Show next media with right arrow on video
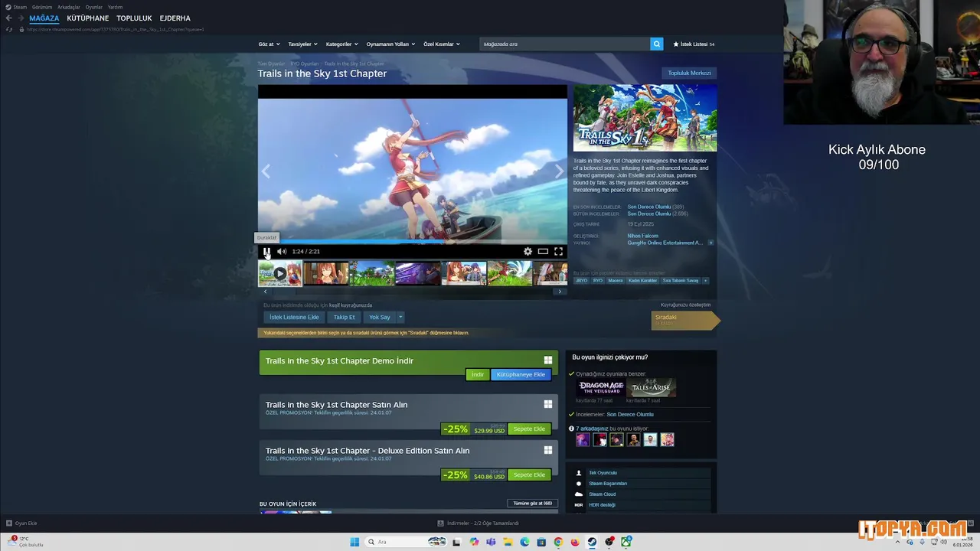 [559, 171]
